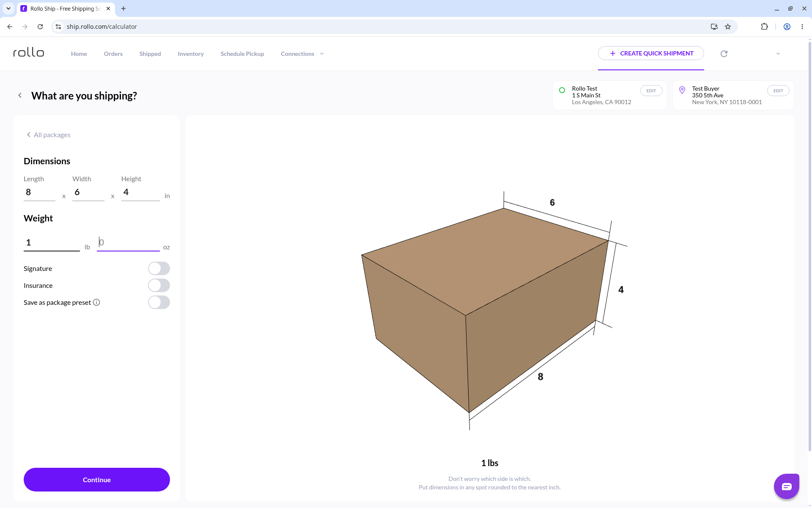Go back with browser back arrow

(x=10, y=27)
